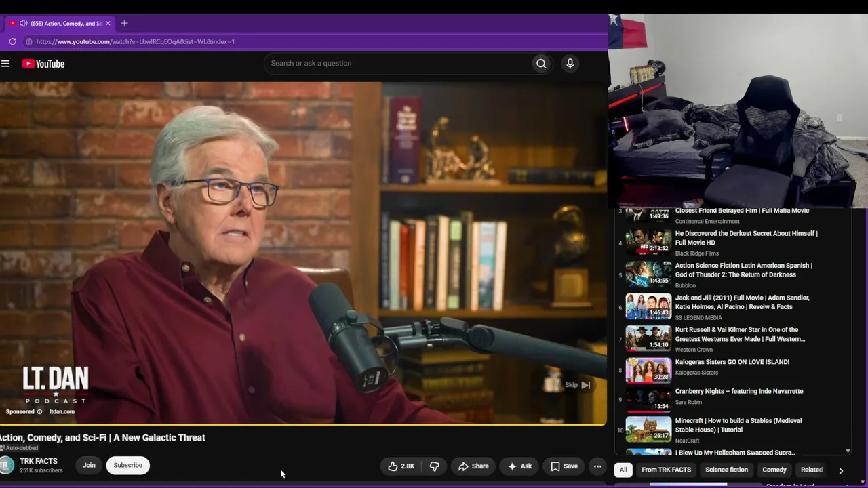Open the Kurt Russell & Val Kilmer thumbnail
This screenshot has width=868, height=488.
[648, 338]
